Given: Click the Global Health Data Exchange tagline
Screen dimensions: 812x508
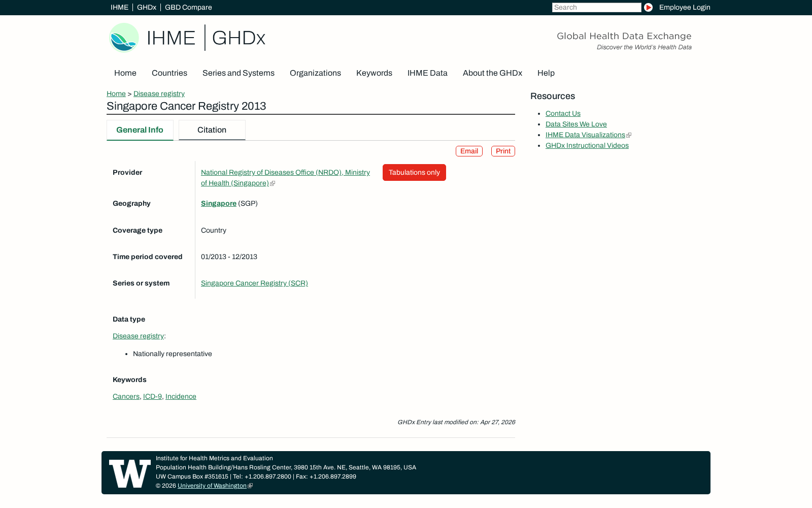Looking at the screenshot, I should (624, 36).
